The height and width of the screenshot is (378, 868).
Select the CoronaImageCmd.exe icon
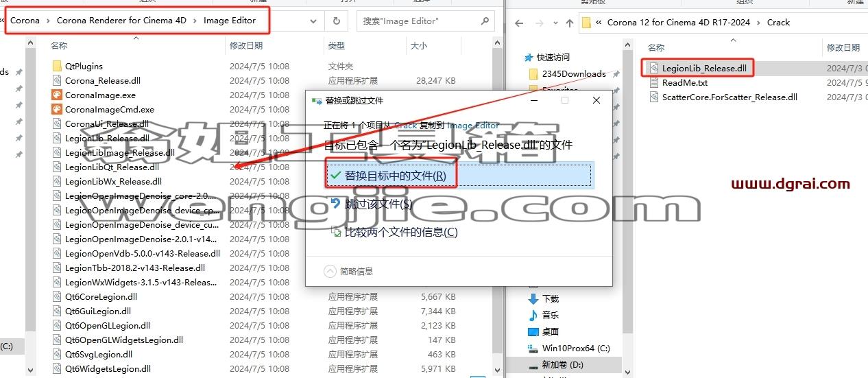click(57, 109)
